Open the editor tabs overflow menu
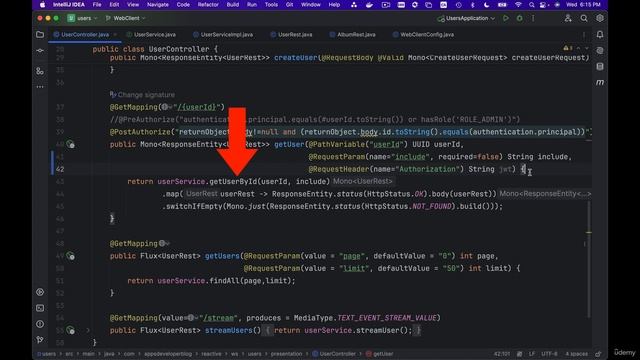The image size is (640, 360). (584, 35)
